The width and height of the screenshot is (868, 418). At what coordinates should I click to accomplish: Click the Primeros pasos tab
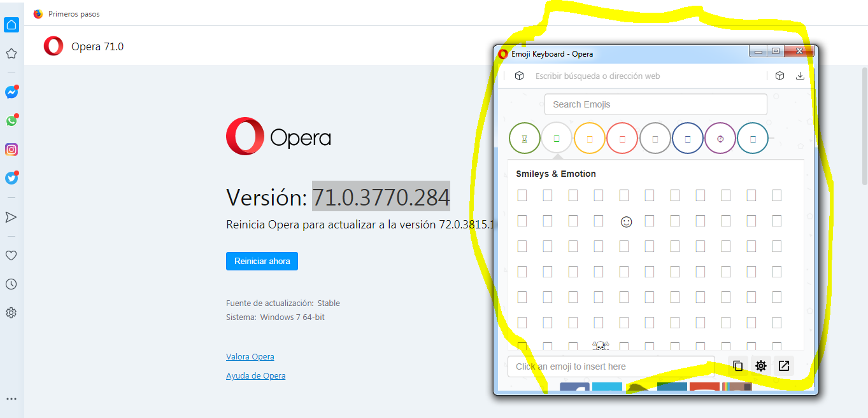pos(67,13)
